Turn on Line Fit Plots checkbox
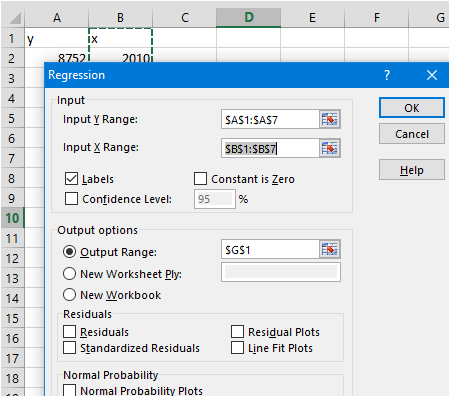The height and width of the screenshot is (397, 450). pos(237,348)
